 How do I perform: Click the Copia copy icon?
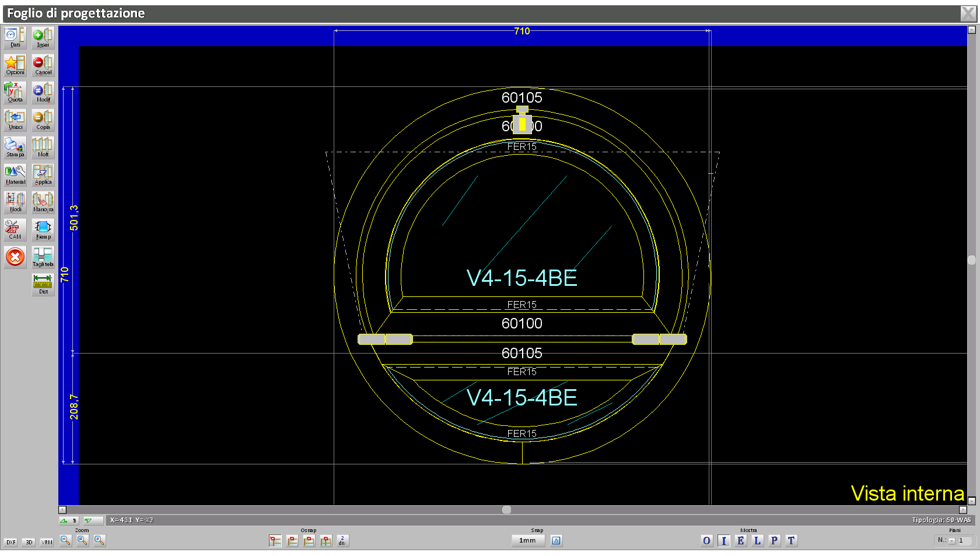pos(43,120)
